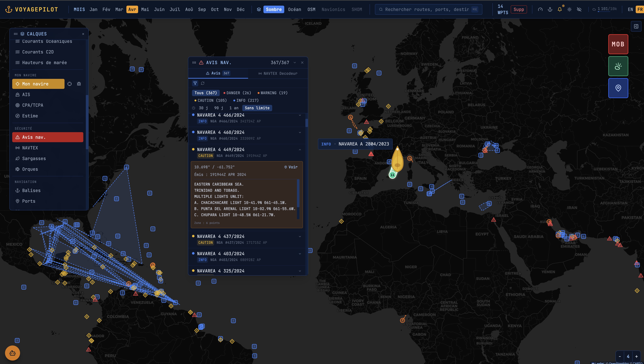Activate the NAVTEX layer under Sécurité

(30, 148)
